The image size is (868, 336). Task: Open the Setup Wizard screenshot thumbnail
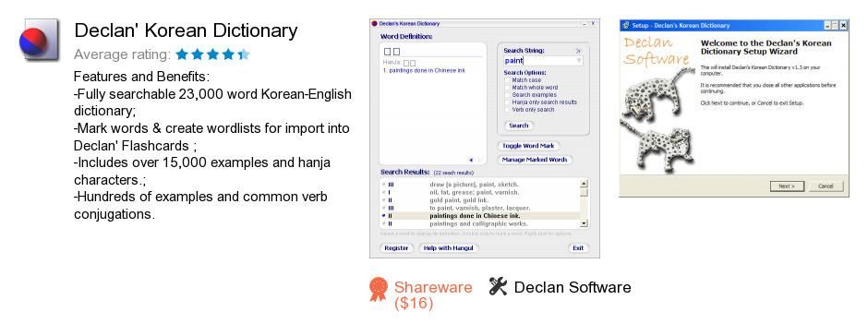(x=733, y=109)
